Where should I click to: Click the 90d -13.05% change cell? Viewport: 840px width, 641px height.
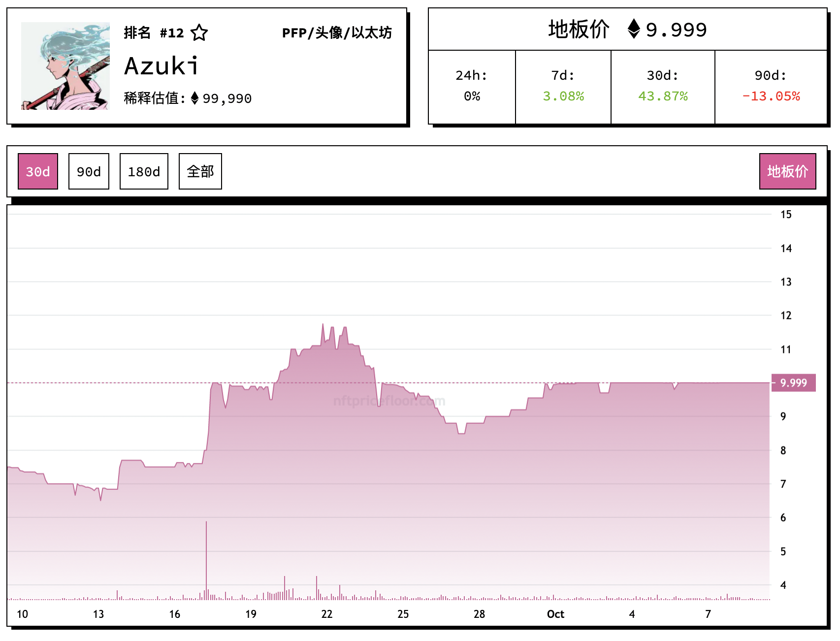coord(771,87)
